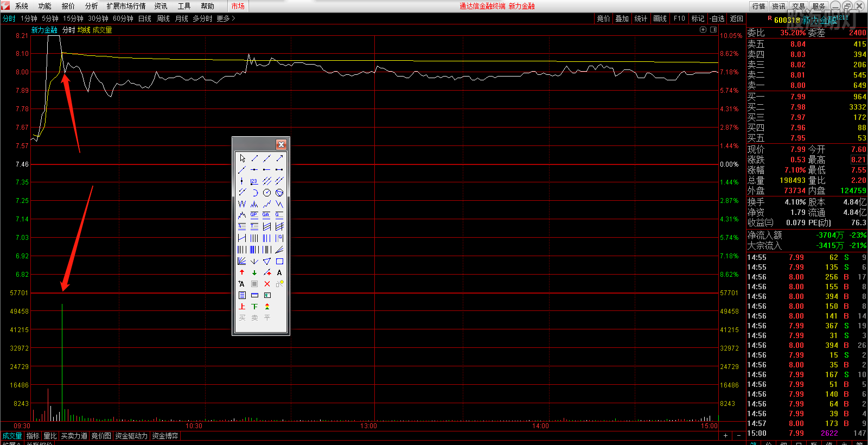Click the 净流入额 -3704万 value
The width and height of the screenshot is (868, 445).
tap(830, 235)
